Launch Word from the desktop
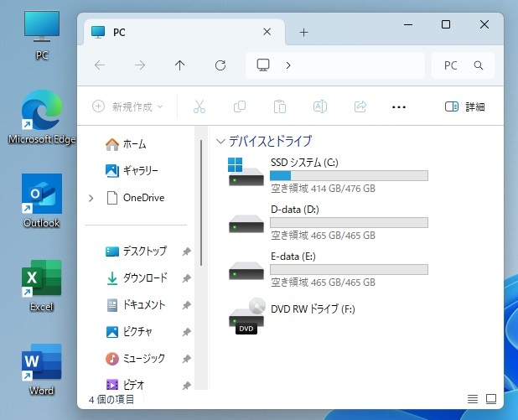518x420 pixels. click(x=42, y=370)
